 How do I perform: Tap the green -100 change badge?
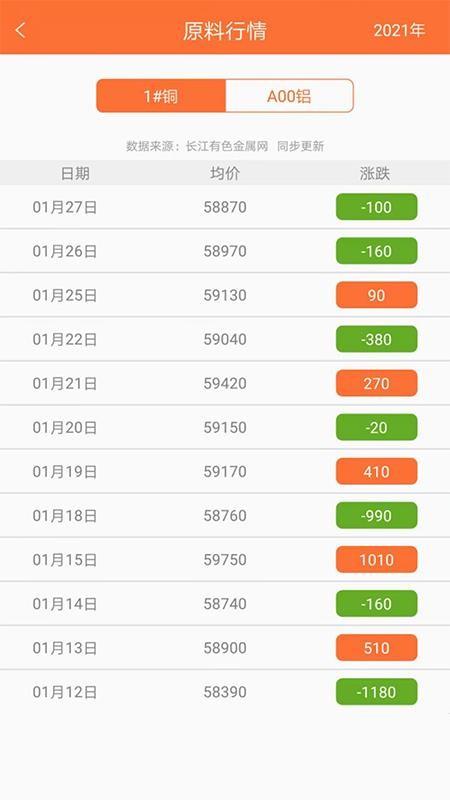point(377,207)
